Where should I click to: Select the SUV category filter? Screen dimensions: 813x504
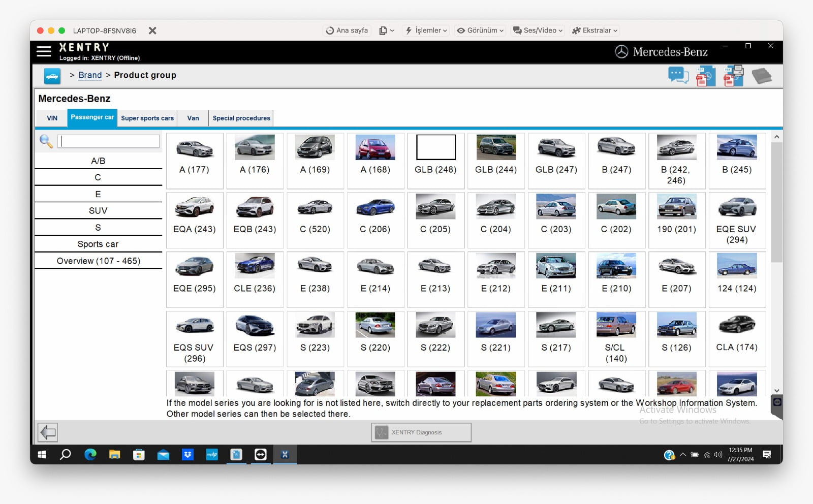(98, 210)
